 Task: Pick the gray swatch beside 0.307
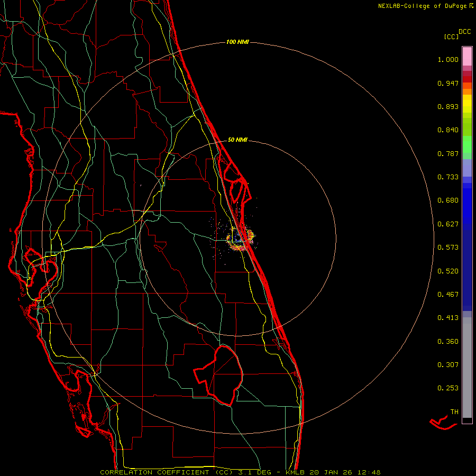point(467,368)
